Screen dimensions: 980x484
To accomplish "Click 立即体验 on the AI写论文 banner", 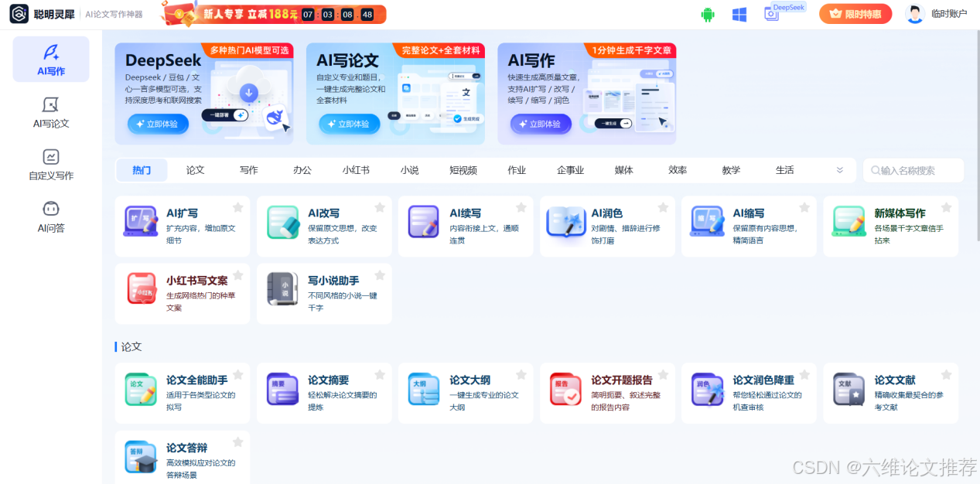I will 350,124.
